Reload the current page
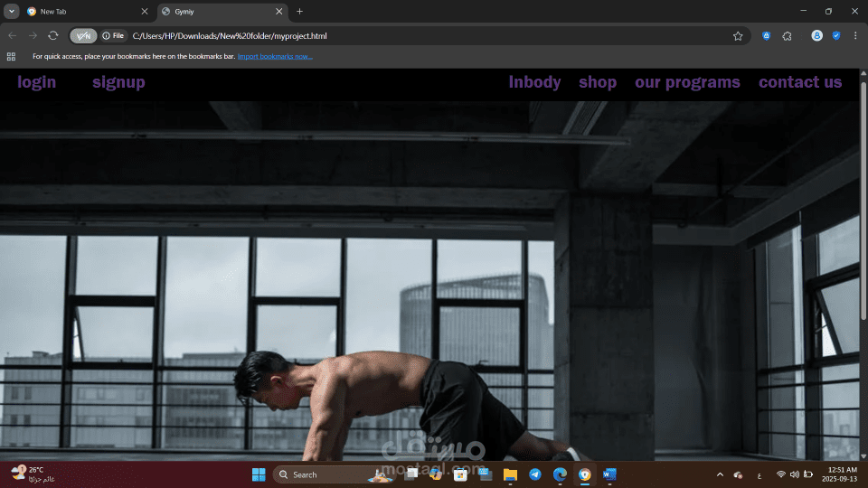The height and width of the screenshot is (488, 868). point(53,36)
